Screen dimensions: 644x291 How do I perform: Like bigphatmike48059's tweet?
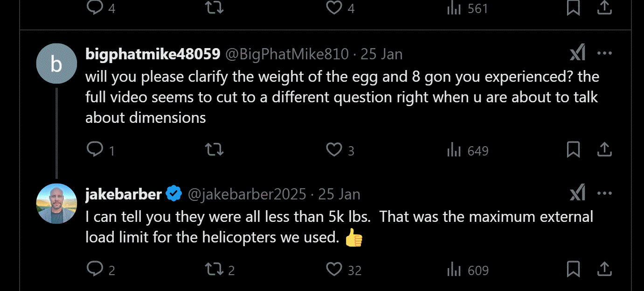pyautogui.click(x=334, y=149)
